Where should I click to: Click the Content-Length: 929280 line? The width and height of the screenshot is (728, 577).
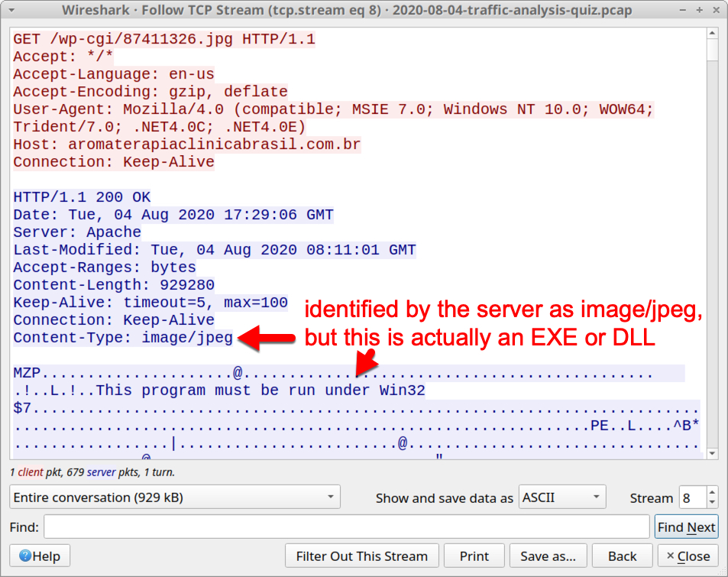point(114,285)
